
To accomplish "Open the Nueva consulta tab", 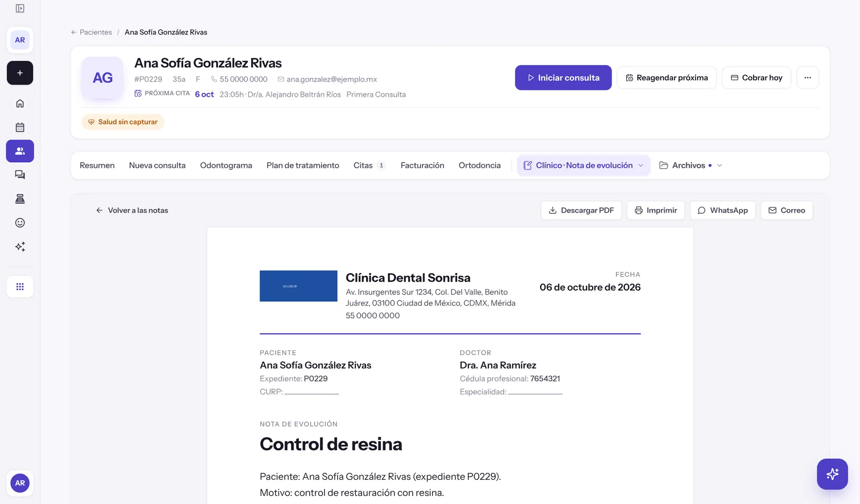I will tap(157, 165).
